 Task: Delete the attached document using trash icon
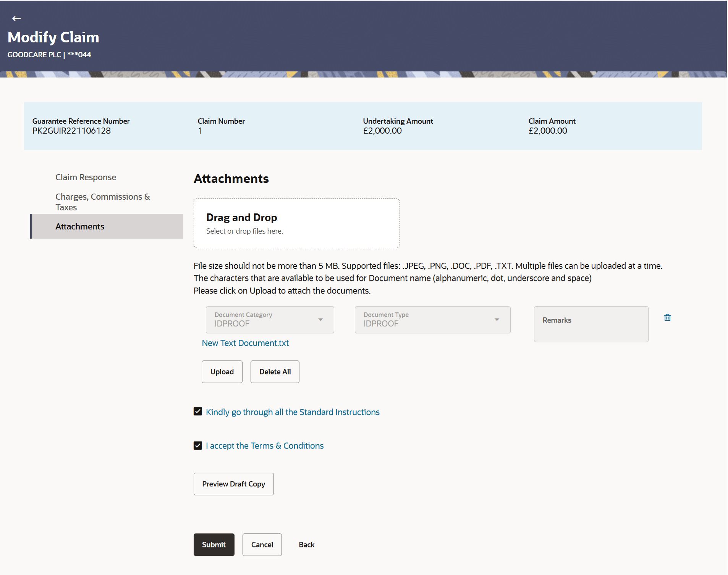coord(667,317)
